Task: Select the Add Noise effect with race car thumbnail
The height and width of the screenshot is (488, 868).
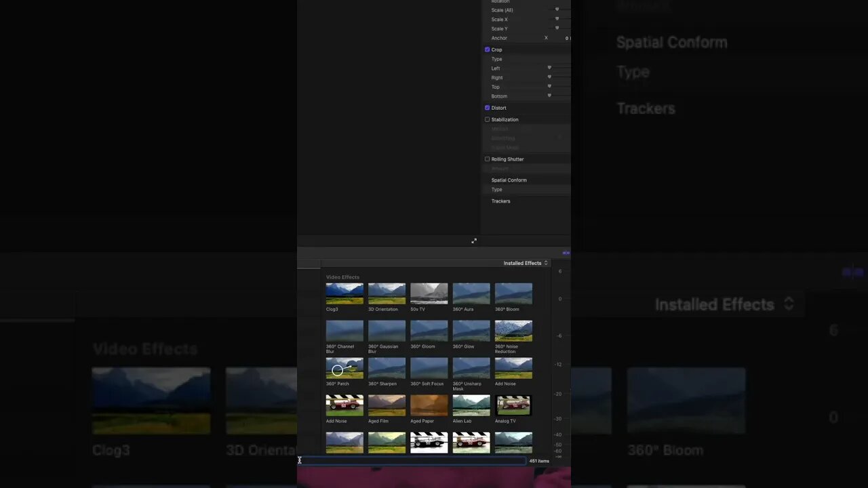Action: coord(344,405)
